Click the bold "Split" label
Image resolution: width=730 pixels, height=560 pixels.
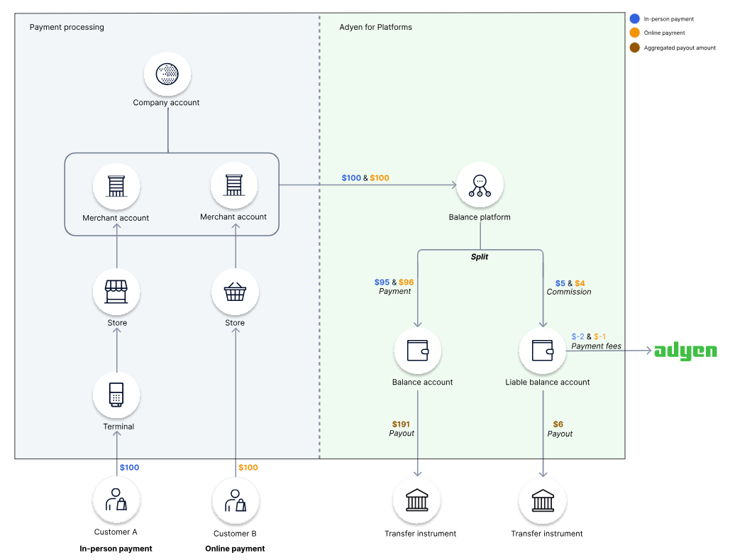tap(480, 257)
